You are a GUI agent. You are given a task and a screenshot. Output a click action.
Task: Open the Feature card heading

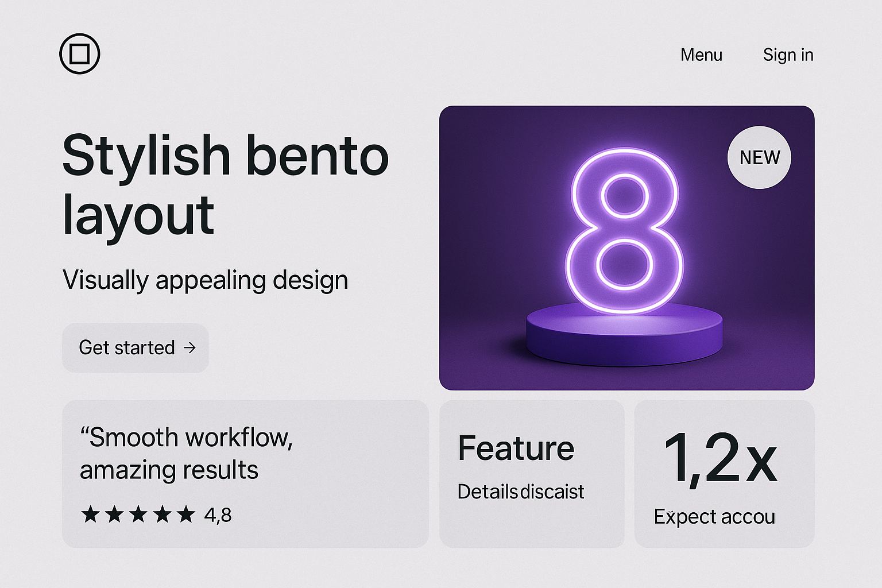516,448
